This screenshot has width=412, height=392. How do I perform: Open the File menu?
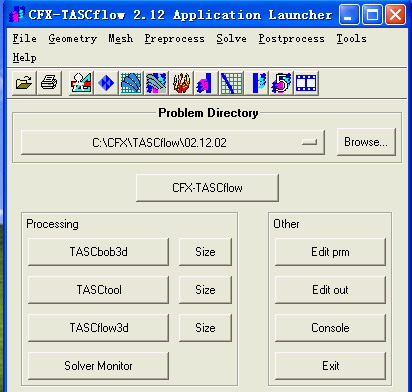(25, 39)
